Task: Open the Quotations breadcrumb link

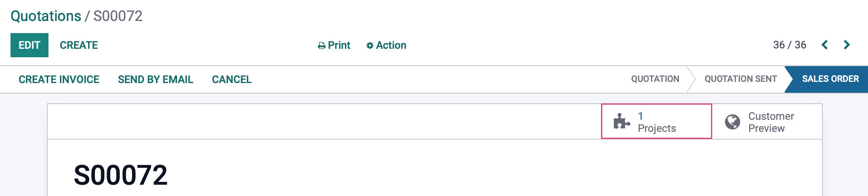Action: click(46, 16)
